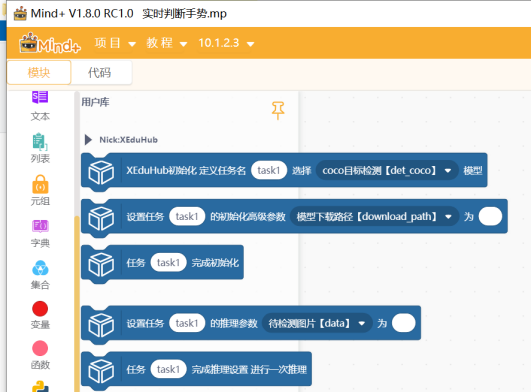Select the pink 函数 (Function) category

point(40,355)
